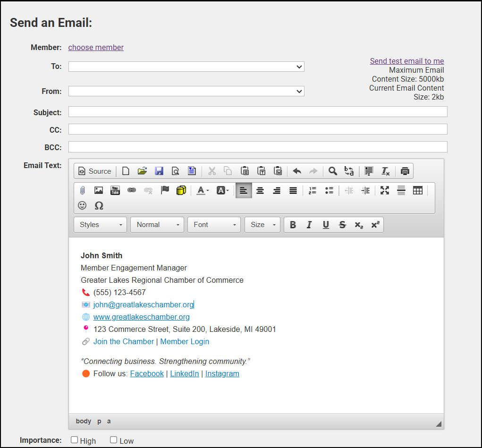Click the Source view button
The height and width of the screenshot is (448, 482).
[94, 171]
